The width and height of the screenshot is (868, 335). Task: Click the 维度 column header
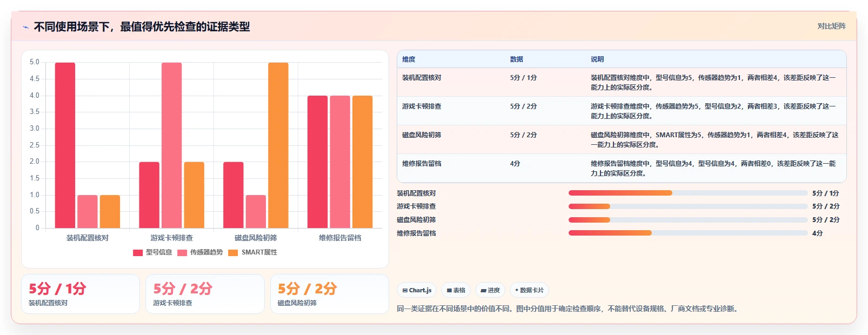tap(409, 59)
